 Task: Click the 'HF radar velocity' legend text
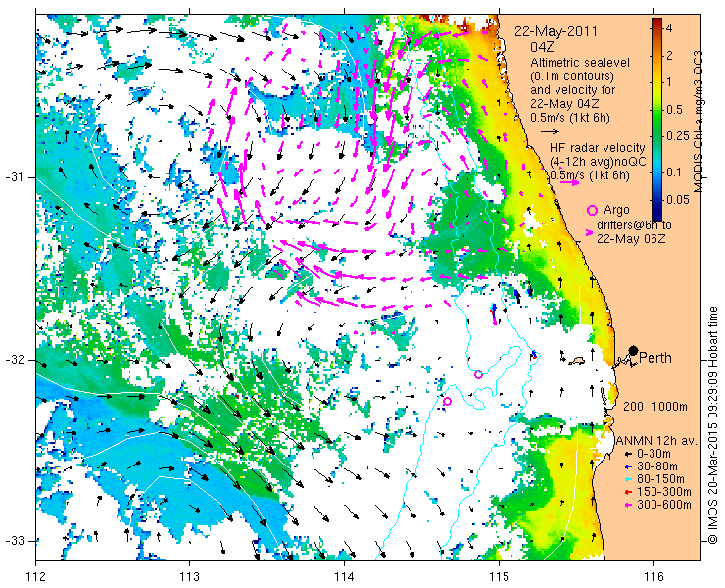[x=598, y=148]
